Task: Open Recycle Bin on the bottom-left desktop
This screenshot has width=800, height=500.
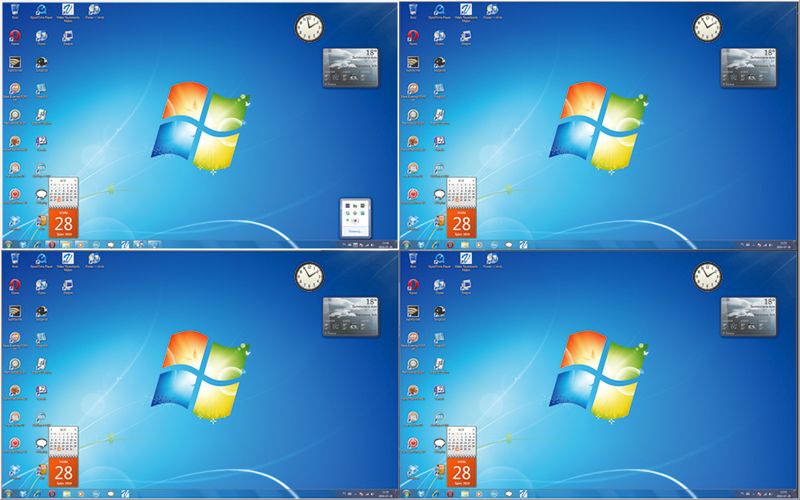Action: [15, 259]
